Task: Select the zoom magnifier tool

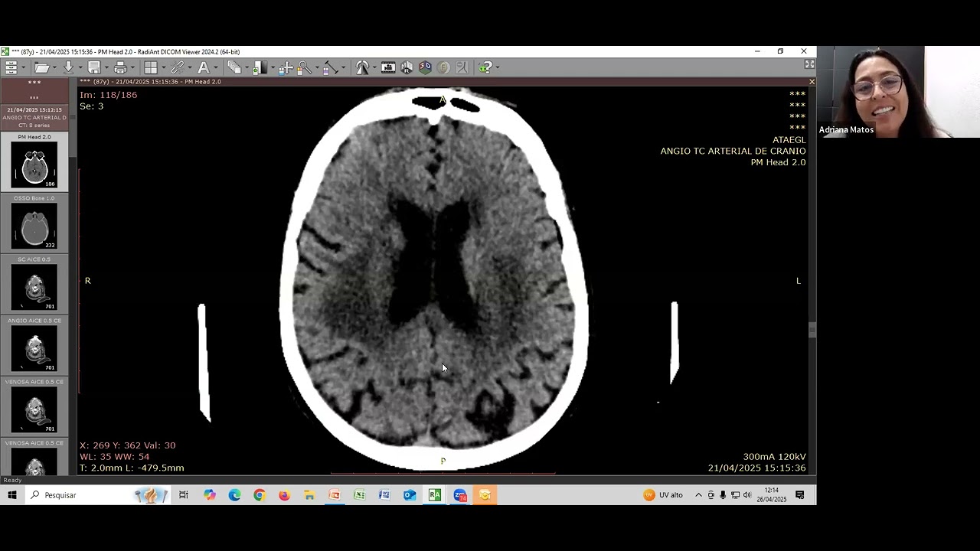Action: (304, 68)
